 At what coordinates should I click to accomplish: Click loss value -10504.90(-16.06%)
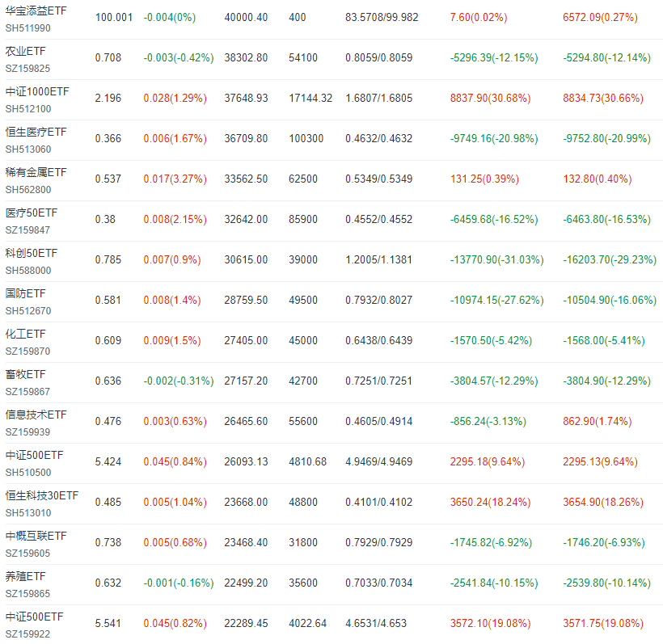610,300
